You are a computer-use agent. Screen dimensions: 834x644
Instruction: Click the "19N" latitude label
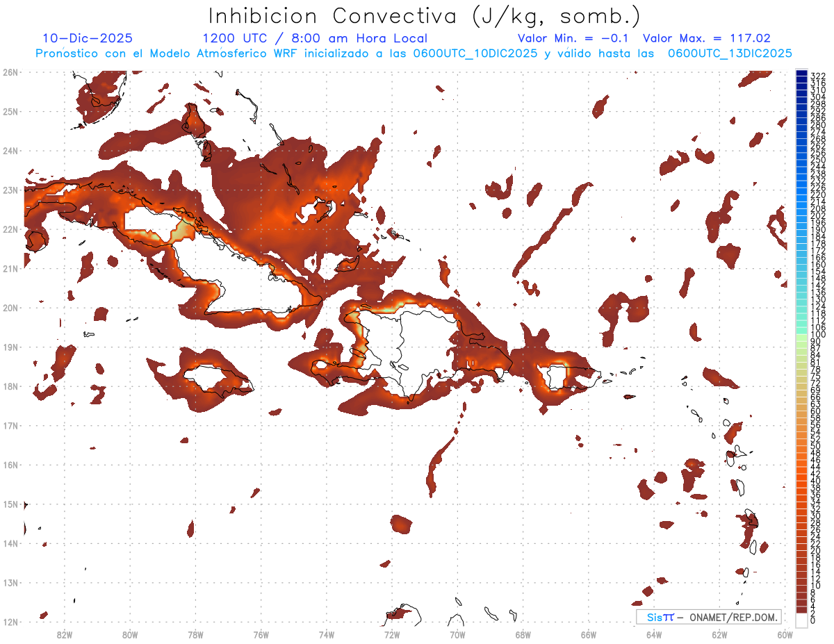[10, 347]
